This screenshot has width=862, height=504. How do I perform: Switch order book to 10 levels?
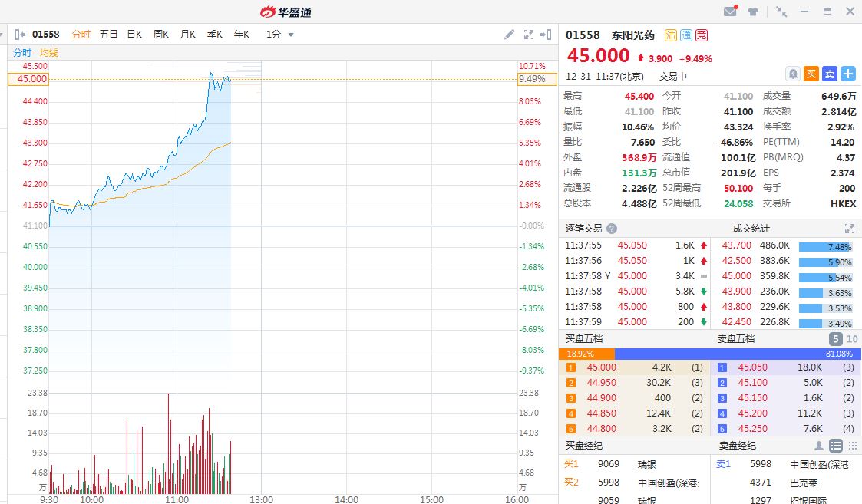click(852, 339)
